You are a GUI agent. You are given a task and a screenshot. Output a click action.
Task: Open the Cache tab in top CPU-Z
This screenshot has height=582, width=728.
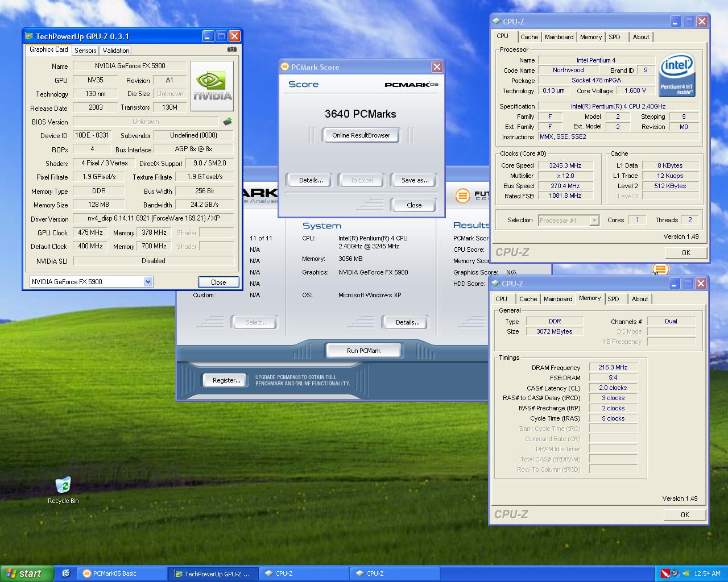529,37
